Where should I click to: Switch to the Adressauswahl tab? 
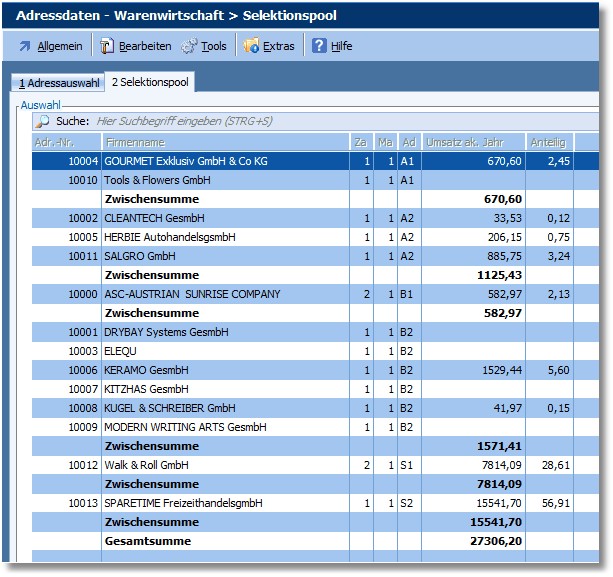(55, 83)
